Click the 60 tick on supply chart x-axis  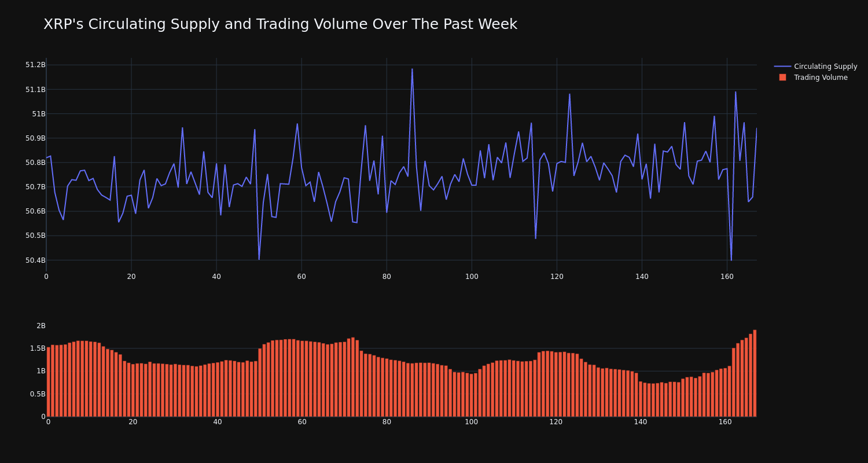click(x=301, y=277)
